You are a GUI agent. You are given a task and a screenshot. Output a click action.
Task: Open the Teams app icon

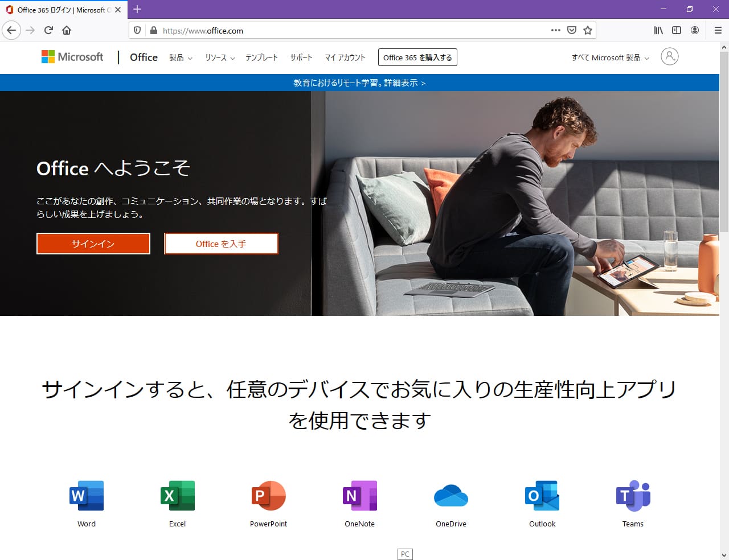pyautogui.click(x=633, y=496)
